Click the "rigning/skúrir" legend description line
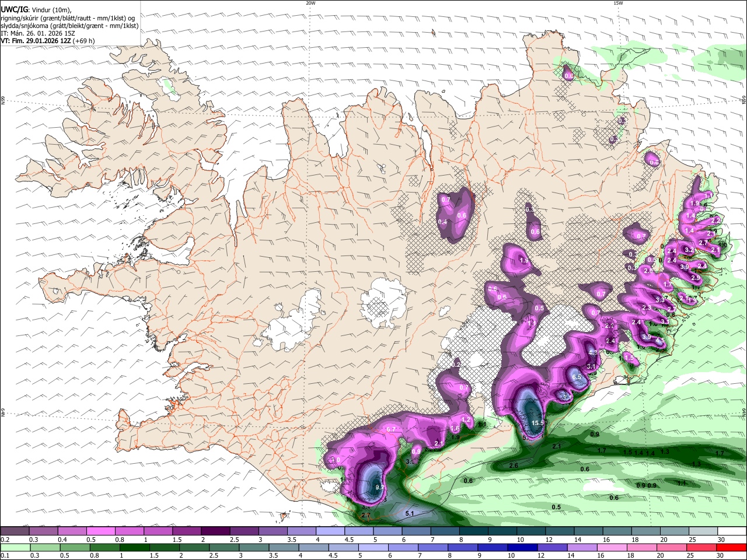This screenshot has width=747, height=560. [x=68, y=17]
